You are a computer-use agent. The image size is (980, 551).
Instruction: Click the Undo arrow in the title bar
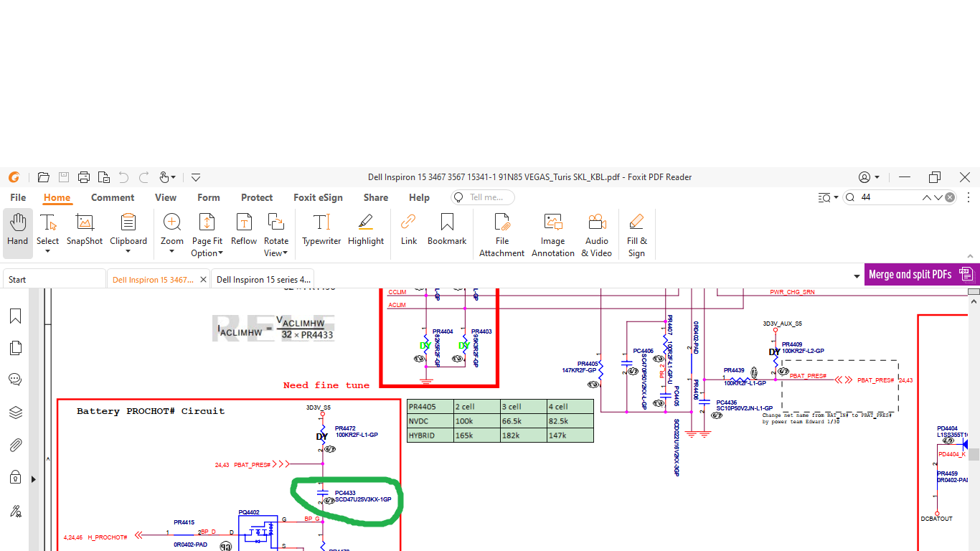[x=124, y=177]
